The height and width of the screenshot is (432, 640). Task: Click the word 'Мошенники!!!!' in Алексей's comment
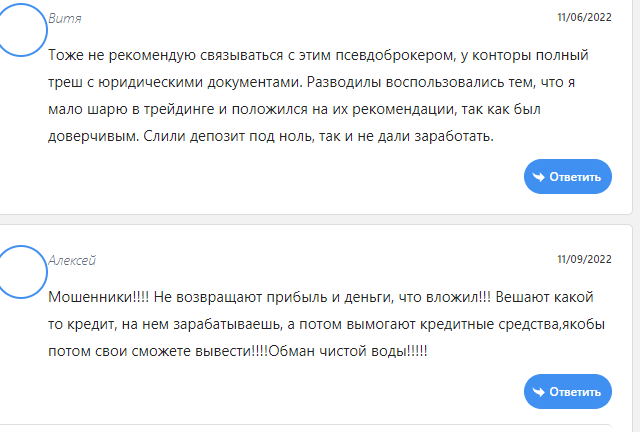point(99,297)
